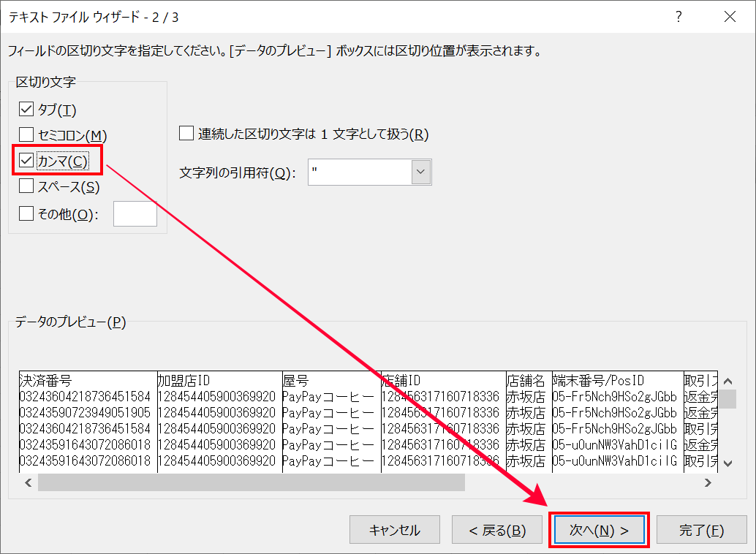Screen dimensions: 756x554
Task: Enable the スペース delimiter checkbox
Action: click(x=27, y=187)
